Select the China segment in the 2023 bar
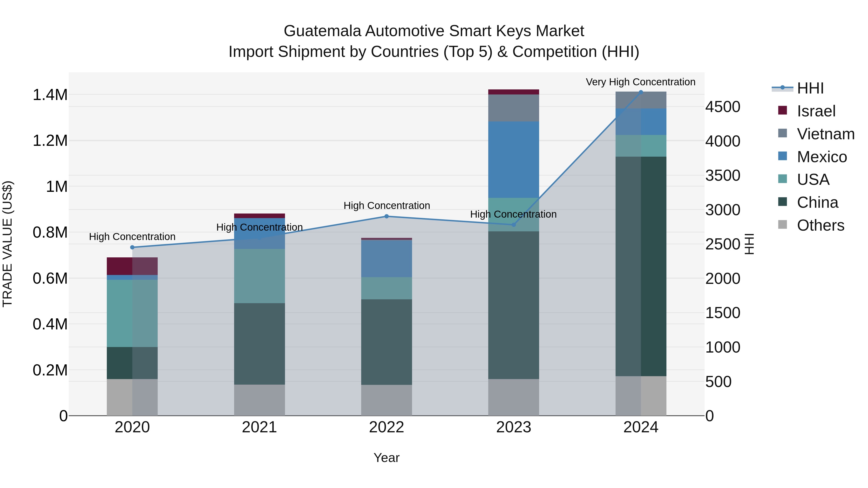This screenshot has width=868, height=488. [x=514, y=305]
